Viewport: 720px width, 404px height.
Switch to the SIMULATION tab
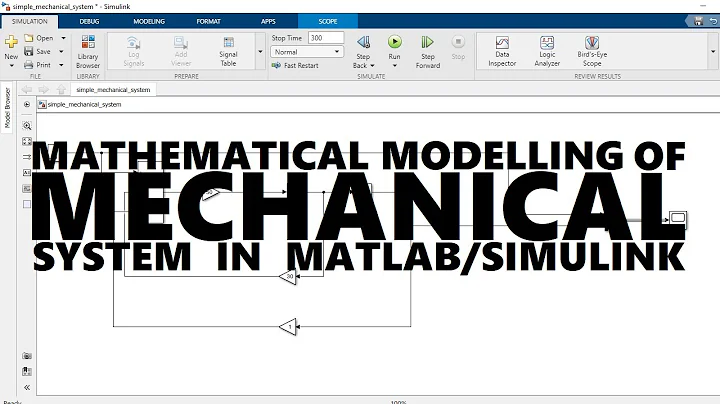tap(29, 21)
